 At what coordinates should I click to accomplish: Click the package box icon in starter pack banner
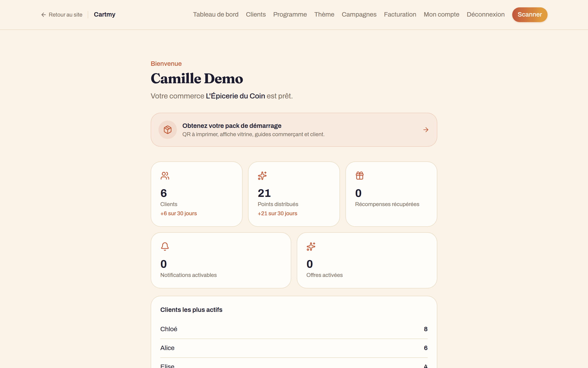tap(168, 130)
